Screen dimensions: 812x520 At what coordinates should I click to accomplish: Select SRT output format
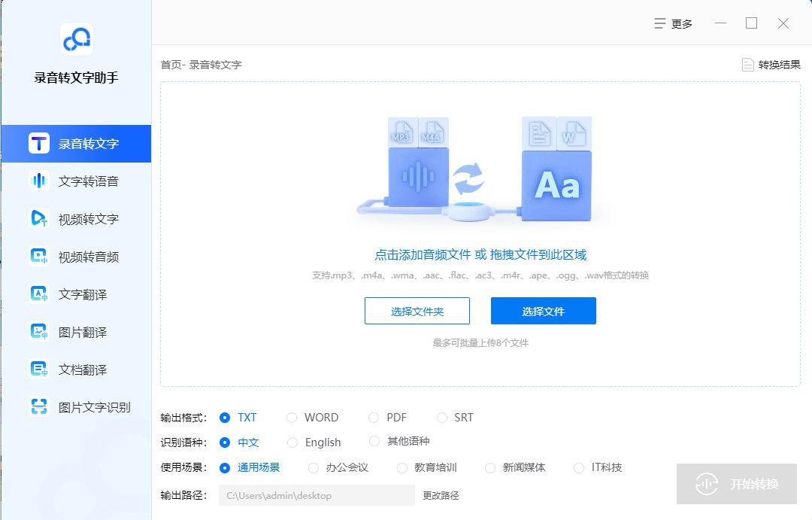(x=455, y=418)
